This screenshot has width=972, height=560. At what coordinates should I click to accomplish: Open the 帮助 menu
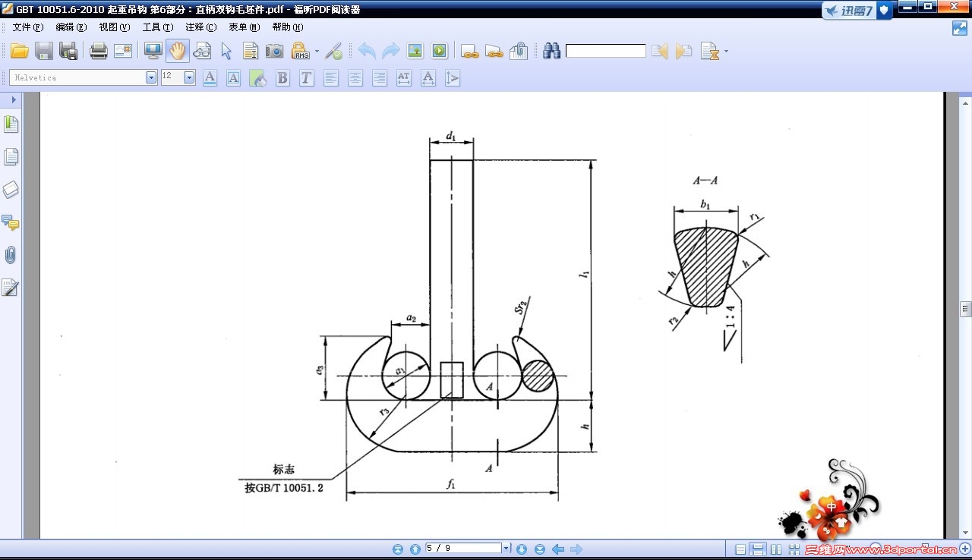click(288, 27)
